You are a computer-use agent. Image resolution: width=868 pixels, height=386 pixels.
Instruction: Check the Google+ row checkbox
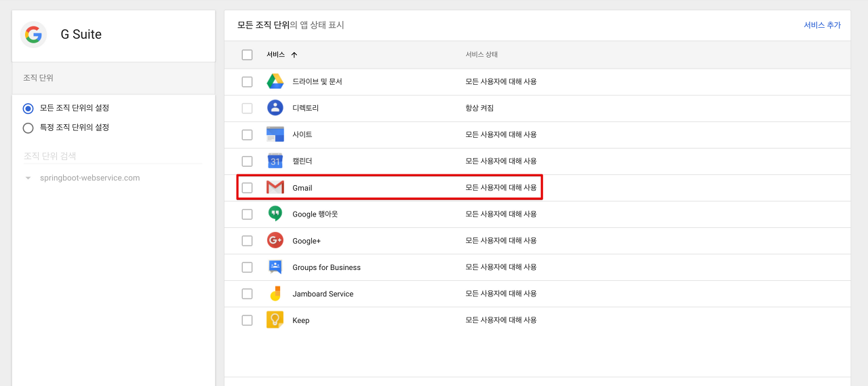pos(247,240)
